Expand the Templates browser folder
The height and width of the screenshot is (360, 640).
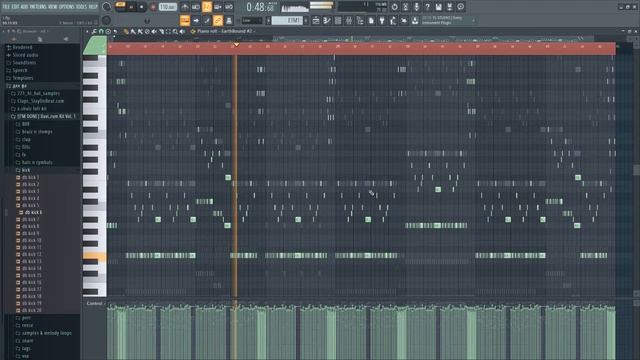pyautogui.click(x=23, y=78)
